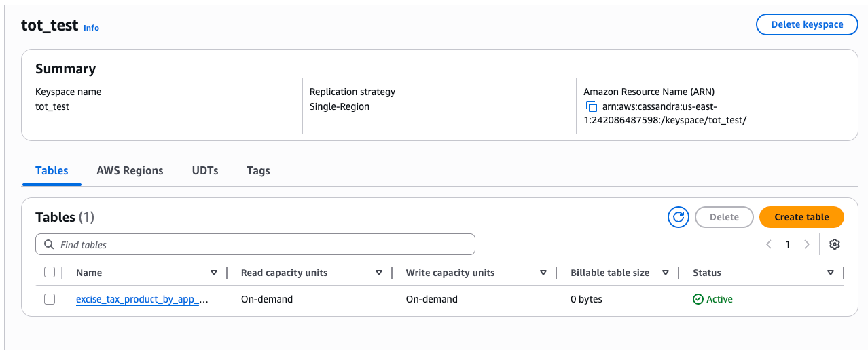Sort by Write capacity units arrow
Viewport: 868px width, 350px height.
pyautogui.click(x=543, y=273)
